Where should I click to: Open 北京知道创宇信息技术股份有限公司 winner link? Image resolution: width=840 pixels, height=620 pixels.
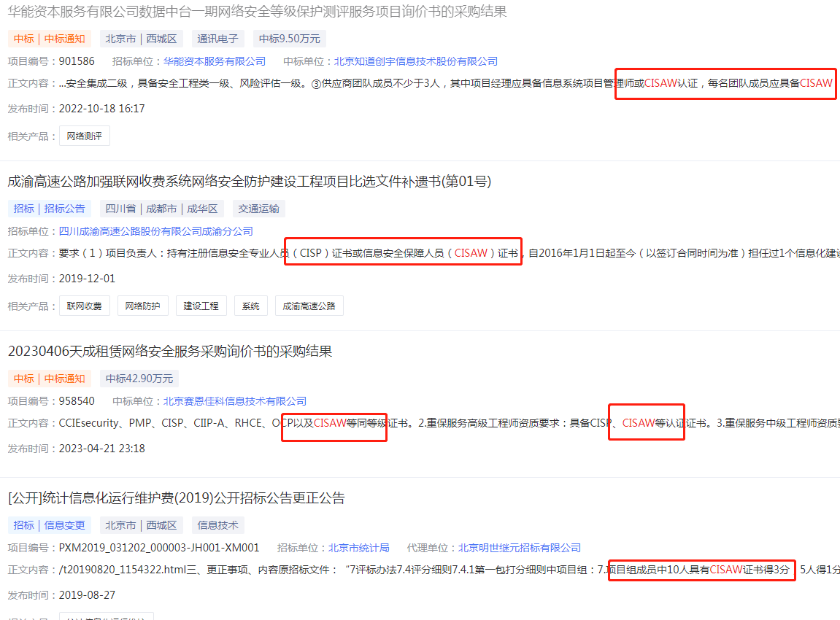pos(416,61)
